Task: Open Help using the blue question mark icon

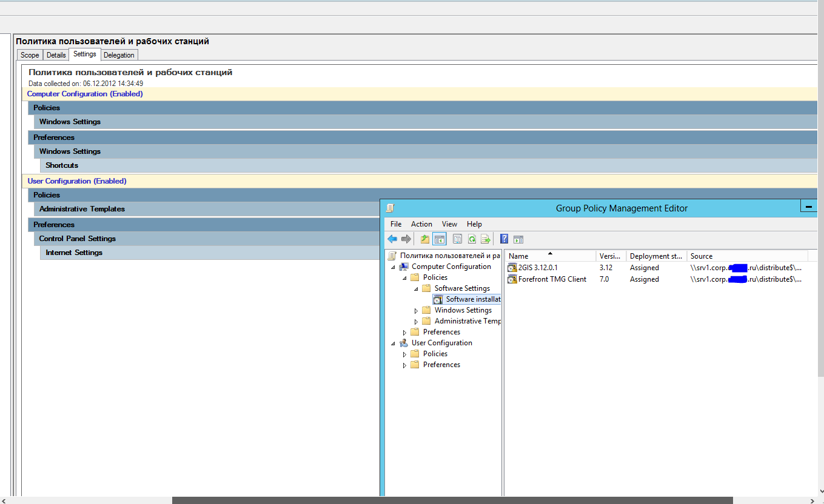Action: click(504, 239)
